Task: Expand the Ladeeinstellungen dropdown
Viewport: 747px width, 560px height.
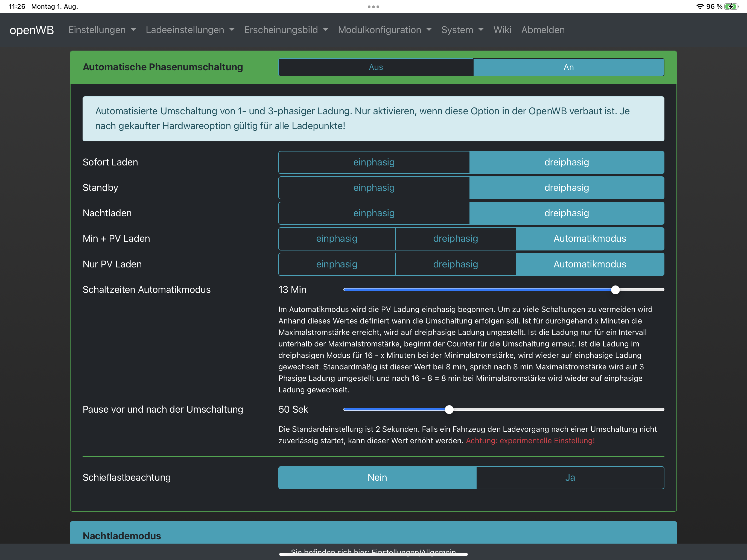Action: (x=190, y=30)
